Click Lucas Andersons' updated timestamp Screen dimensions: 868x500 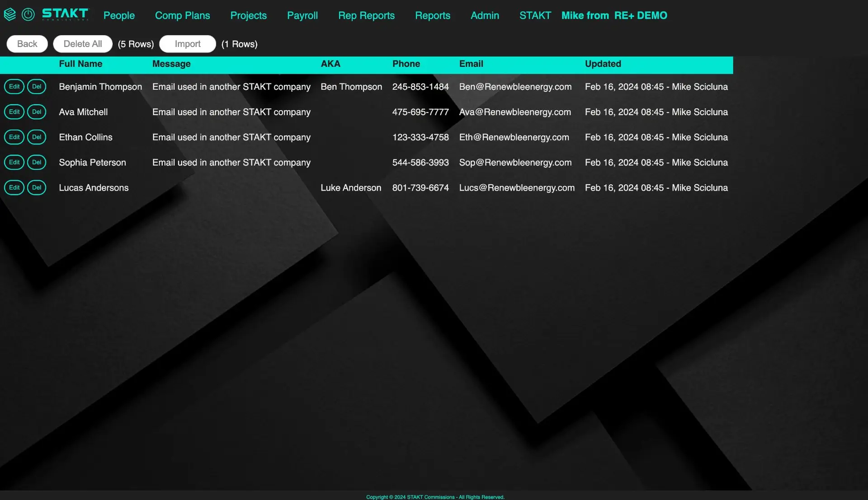point(656,188)
